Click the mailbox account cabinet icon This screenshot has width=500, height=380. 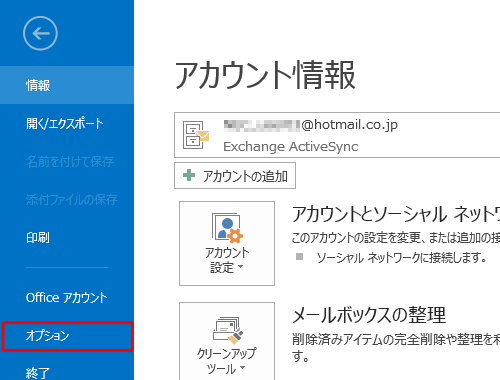196,135
